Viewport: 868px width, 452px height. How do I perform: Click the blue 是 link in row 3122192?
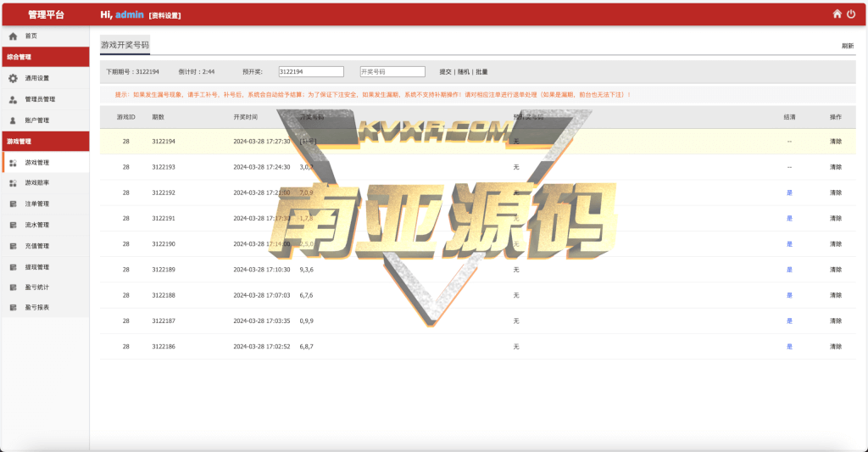[789, 193]
